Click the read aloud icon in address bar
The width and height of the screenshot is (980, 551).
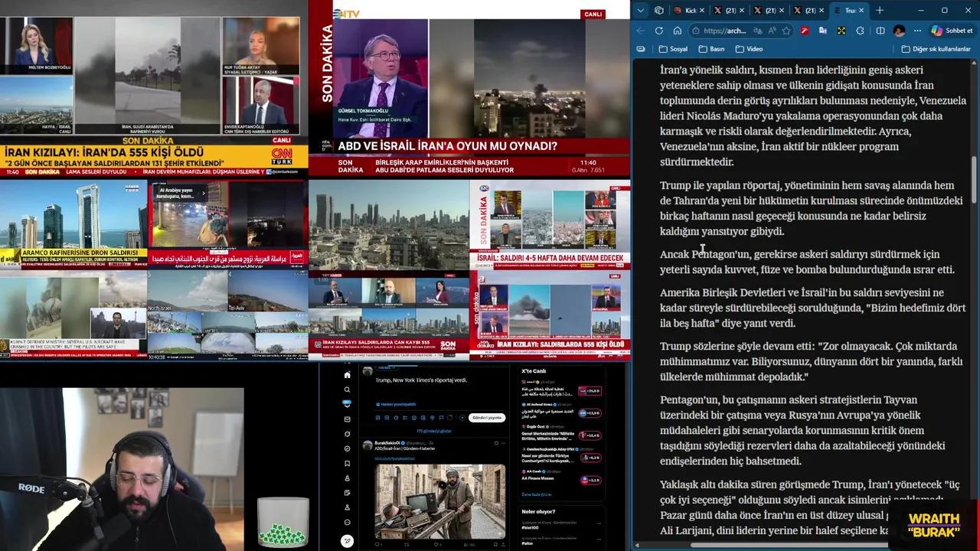pyautogui.click(x=772, y=31)
